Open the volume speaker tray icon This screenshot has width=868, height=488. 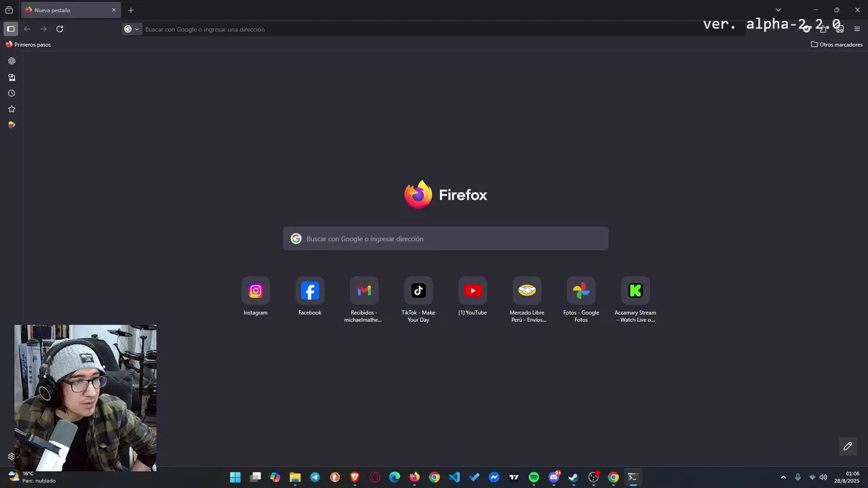pyautogui.click(x=823, y=477)
